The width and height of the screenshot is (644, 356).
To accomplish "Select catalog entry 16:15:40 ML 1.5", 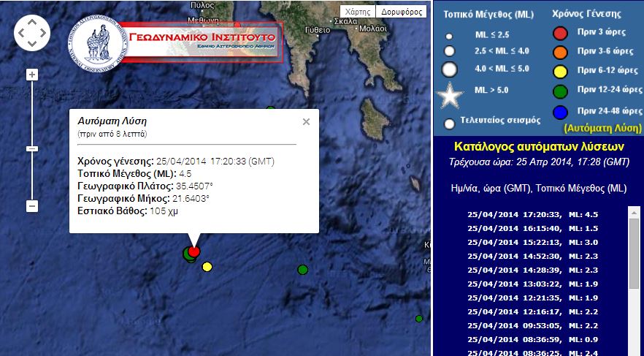I will coord(534,229).
